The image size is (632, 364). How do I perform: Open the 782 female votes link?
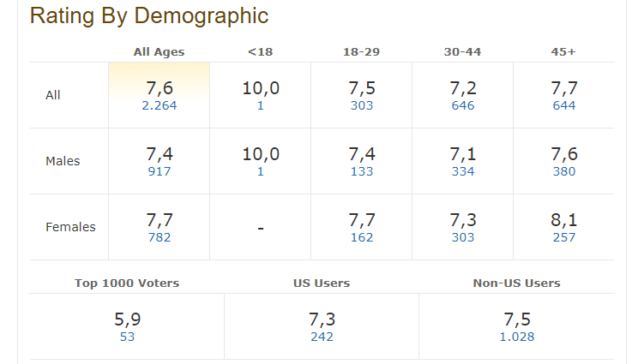[159, 237]
